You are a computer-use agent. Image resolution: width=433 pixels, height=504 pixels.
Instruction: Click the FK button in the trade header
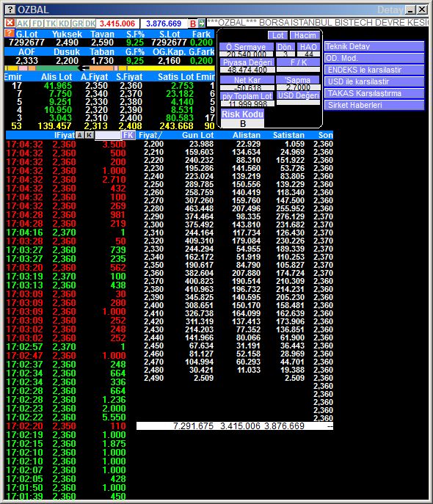click(128, 135)
